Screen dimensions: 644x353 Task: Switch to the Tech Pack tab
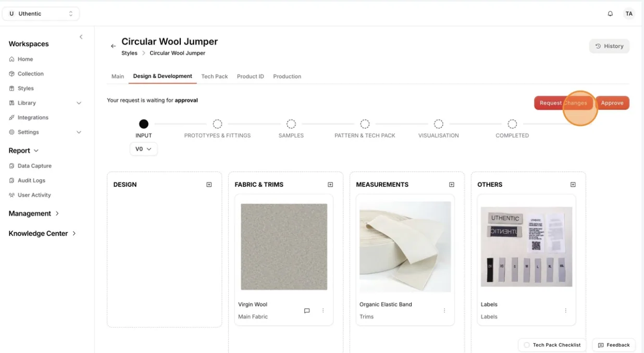[x=215, y=77]
